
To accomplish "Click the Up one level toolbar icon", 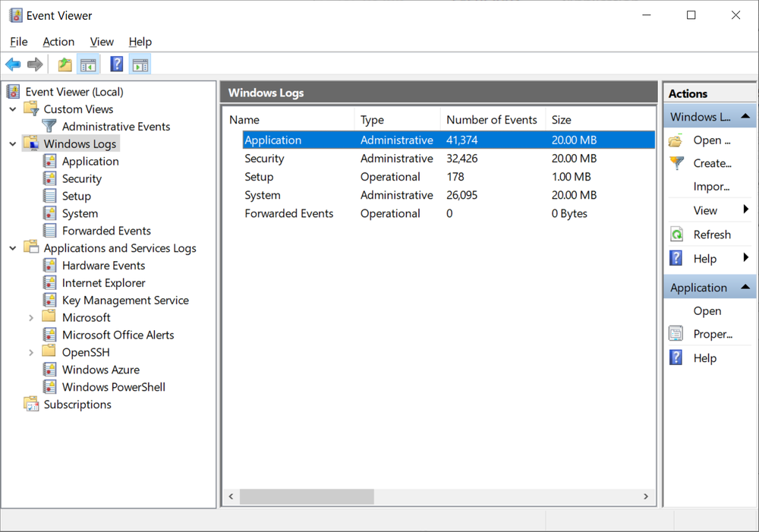I will 64,64.
